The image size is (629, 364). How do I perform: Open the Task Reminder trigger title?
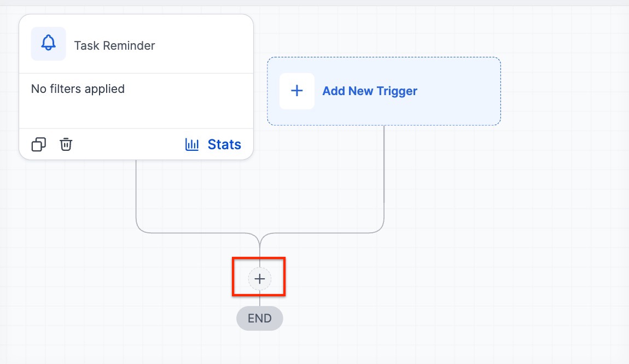click(x=114, y=46)
